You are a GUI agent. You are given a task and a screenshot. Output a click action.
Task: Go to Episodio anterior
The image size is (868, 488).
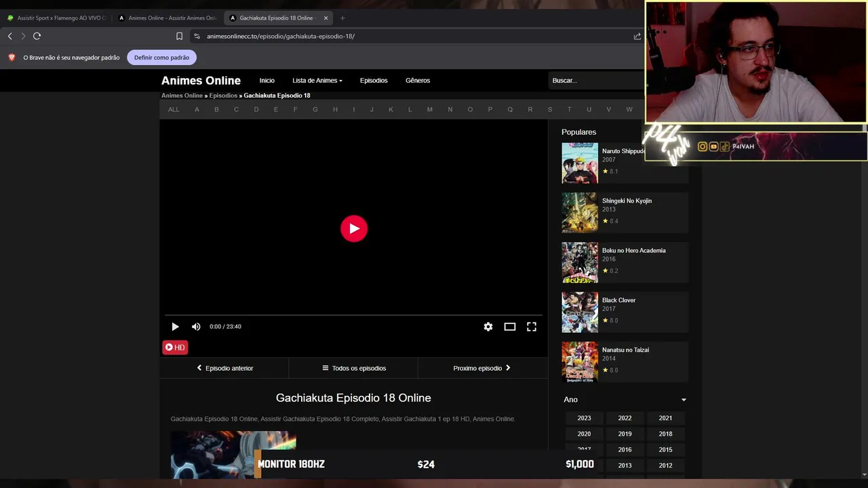[224, 368]
